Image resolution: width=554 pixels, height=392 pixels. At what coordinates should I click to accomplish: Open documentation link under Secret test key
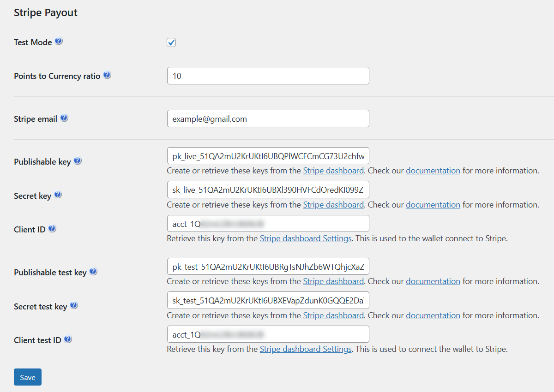click(433, 315)
